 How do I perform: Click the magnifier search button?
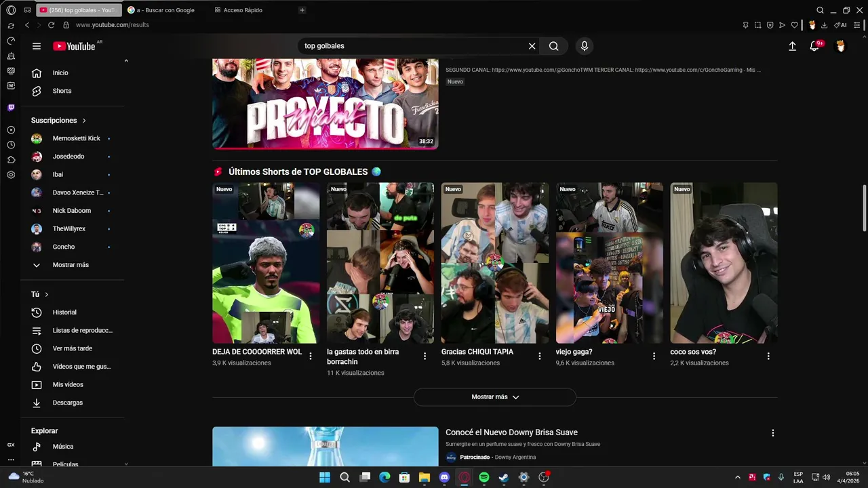pos(554,46)
